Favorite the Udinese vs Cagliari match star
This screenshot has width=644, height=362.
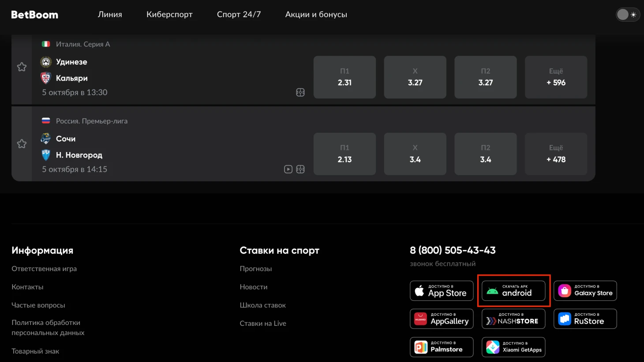(22, 67)
